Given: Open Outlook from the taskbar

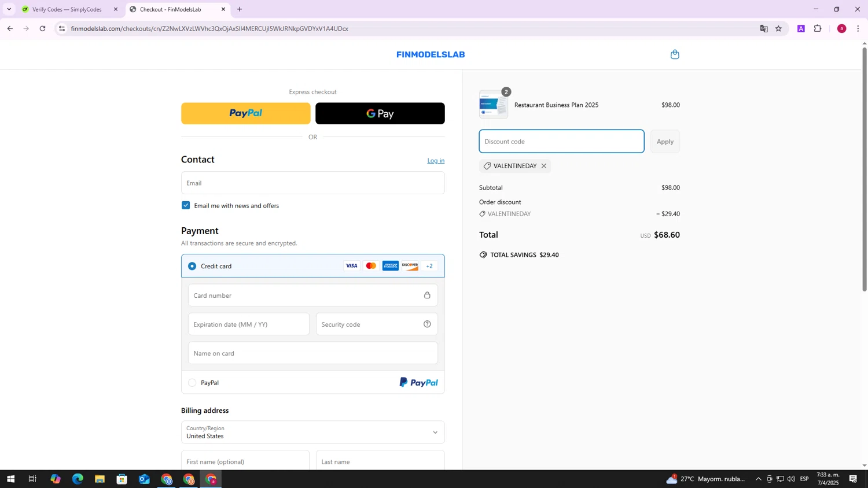Looking at the screenshot, I should 144,479.
